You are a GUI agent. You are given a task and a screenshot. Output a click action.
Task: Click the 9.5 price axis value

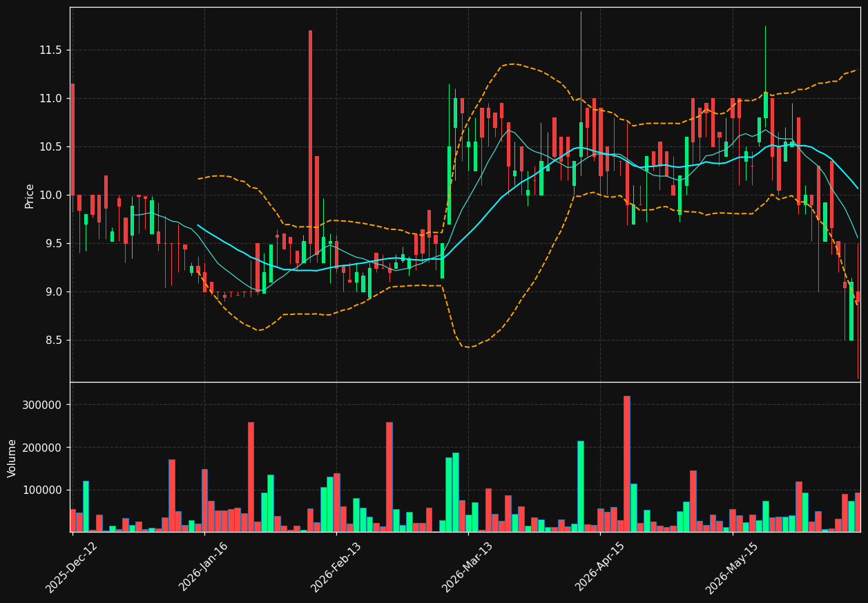coord(53,244)
